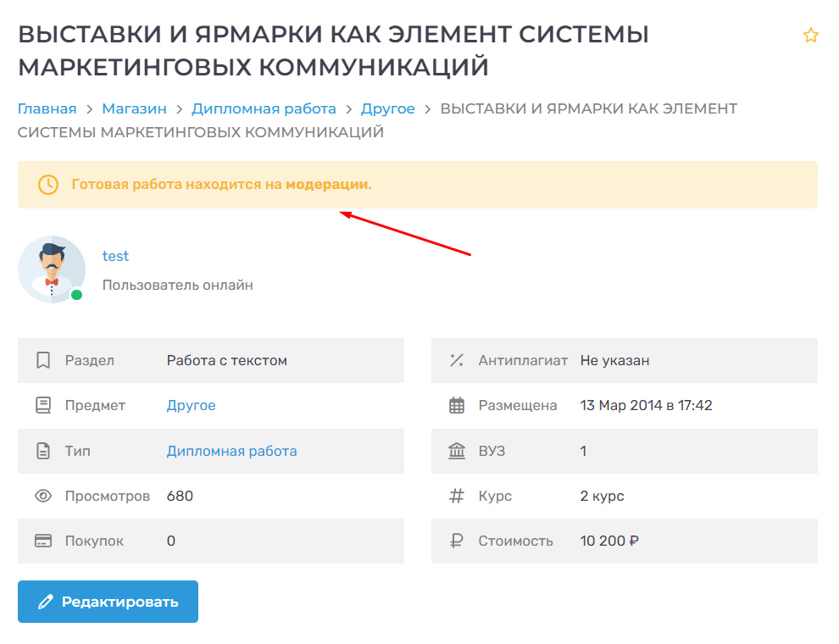The image size is (839, 644).
Task: Click the university building icon next to ВУЗ
Action: point(457,451)
